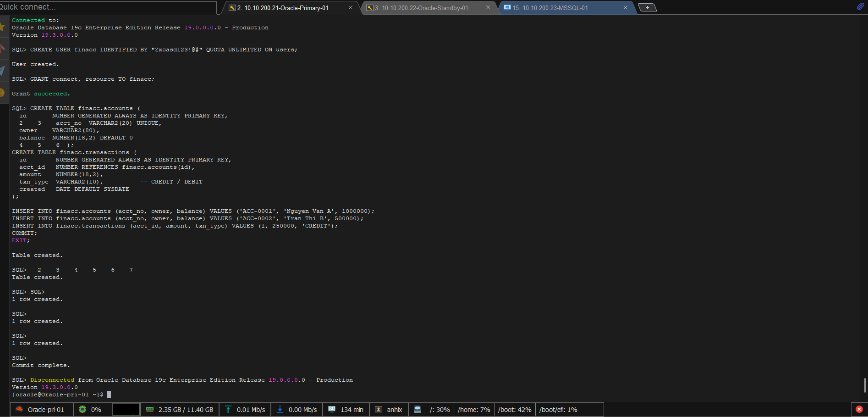Click the disk drive icon

coord(418,409)
